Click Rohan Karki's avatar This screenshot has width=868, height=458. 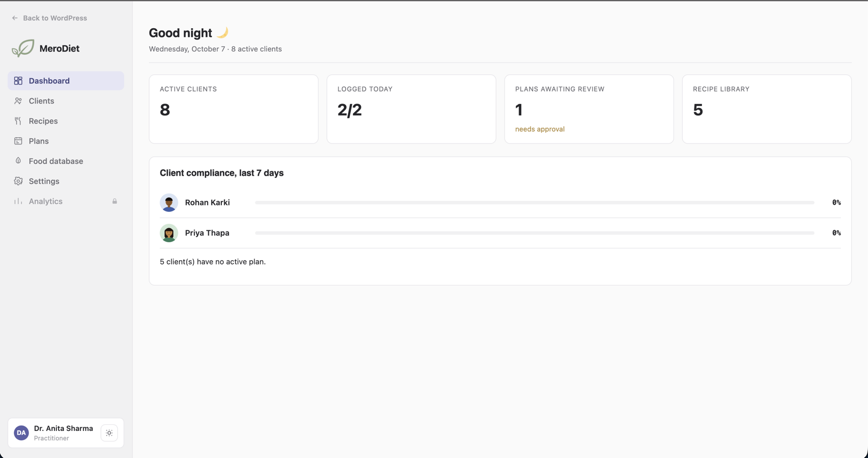point(169,203)
